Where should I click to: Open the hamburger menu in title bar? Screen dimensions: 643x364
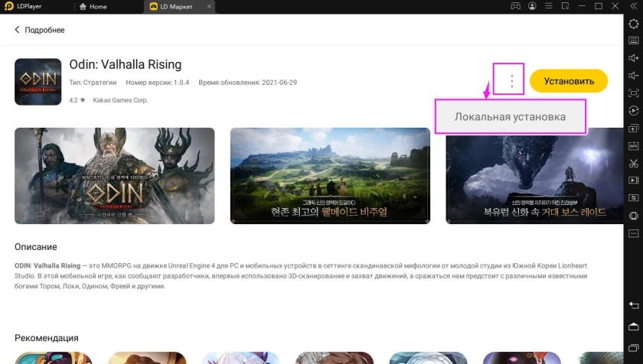click(x=549, y=6)
